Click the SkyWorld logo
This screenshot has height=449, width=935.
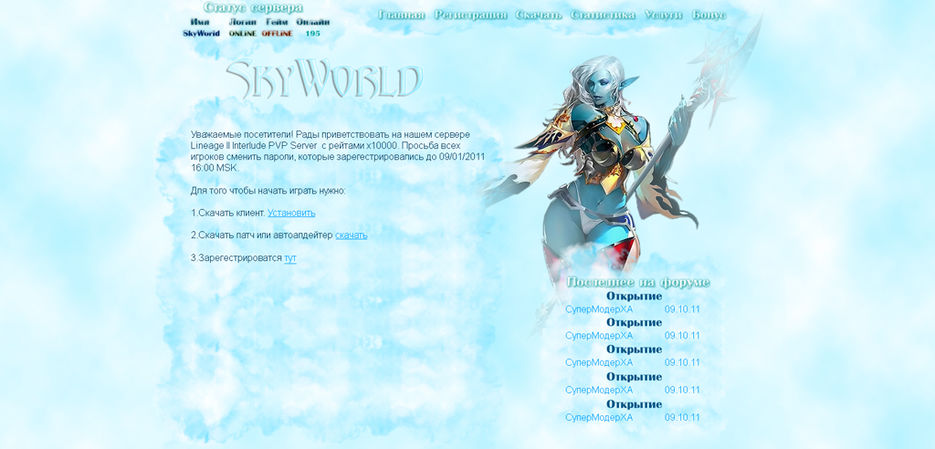pos(324,79)
